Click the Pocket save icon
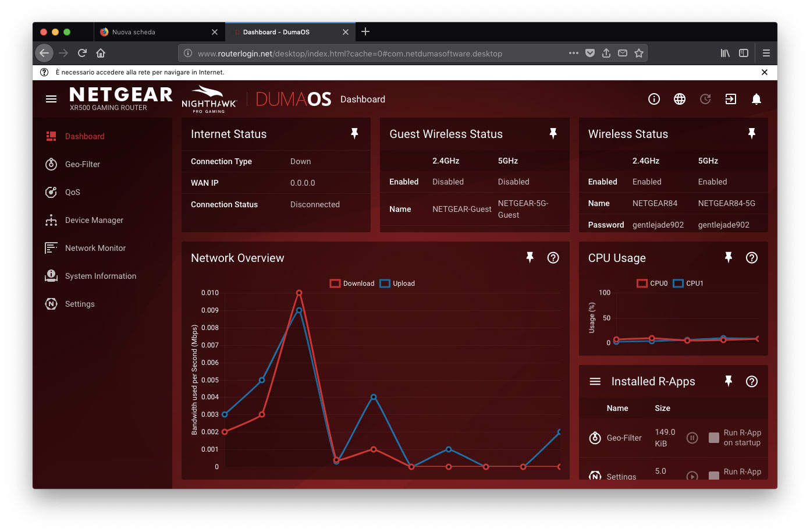The width and height of the screenshot is (810, 532). (x=590, y=53)
